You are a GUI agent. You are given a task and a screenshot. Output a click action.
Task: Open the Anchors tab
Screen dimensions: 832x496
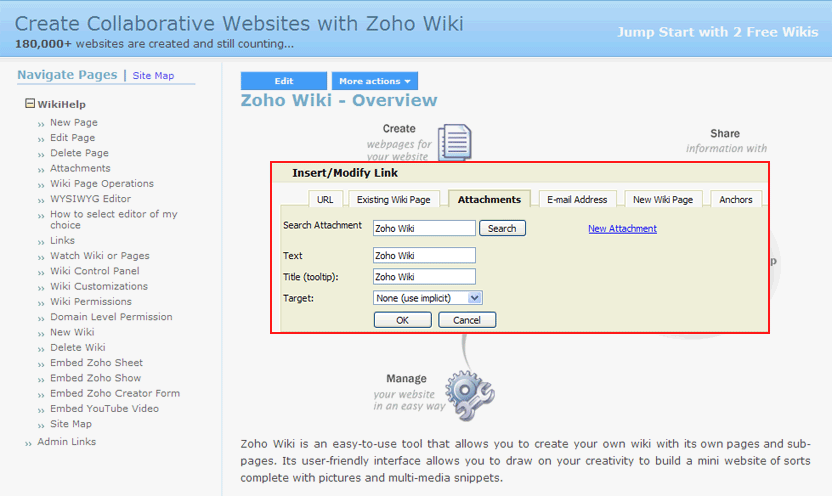coord(735,199)
